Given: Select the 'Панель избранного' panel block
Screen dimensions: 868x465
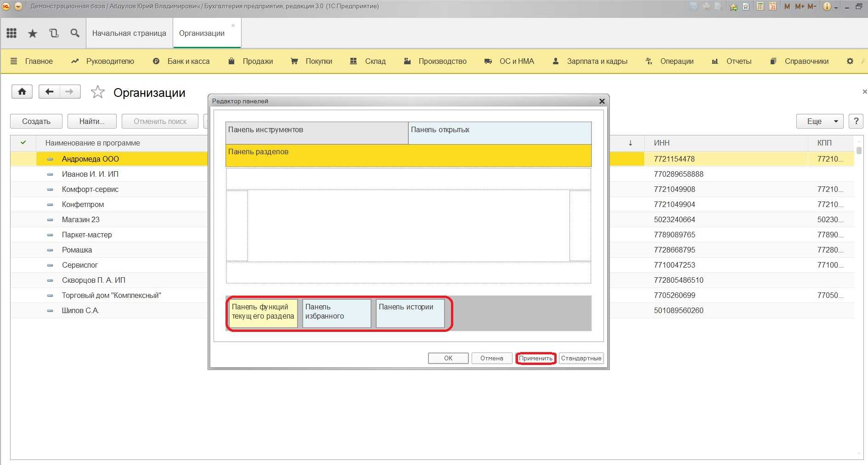Looking at the screenshot, I should (x=337, y=313).
